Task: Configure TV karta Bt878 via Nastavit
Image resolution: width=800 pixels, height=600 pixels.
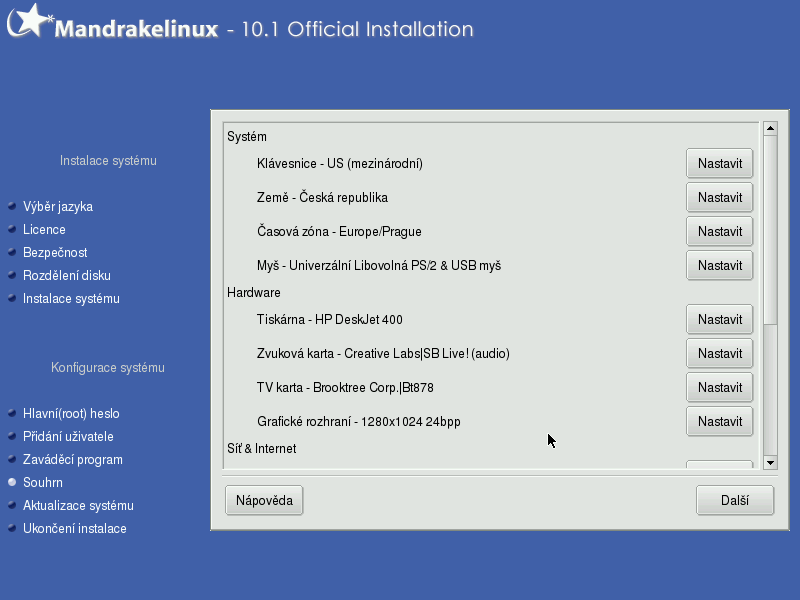Action: (719, 388)
